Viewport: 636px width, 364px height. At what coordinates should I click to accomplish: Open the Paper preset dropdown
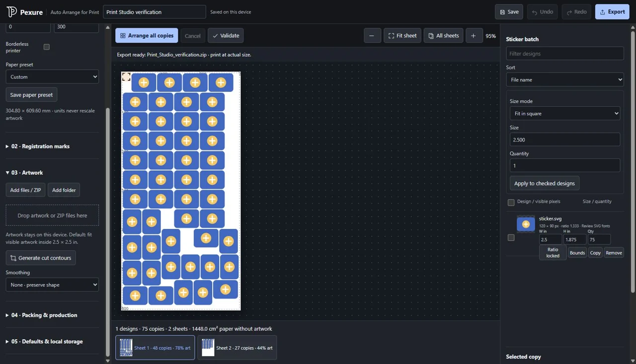(x=52, y=77)
